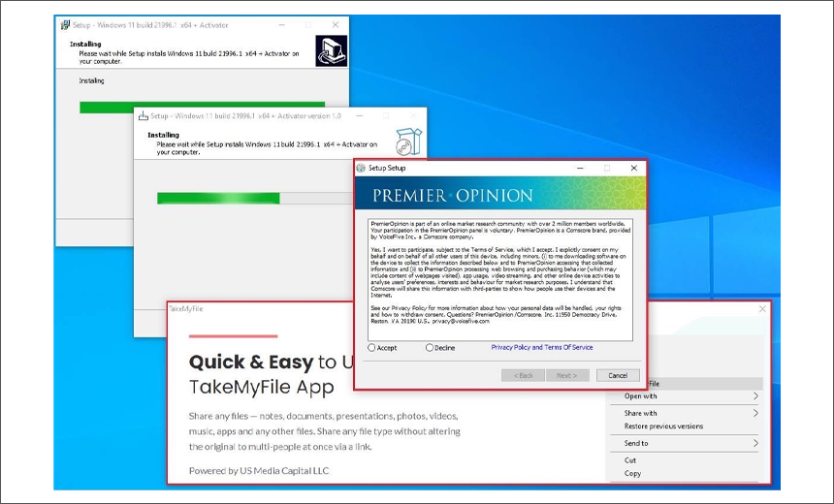
Task: Select Copy in the context menu
Action: coord(632,473)
